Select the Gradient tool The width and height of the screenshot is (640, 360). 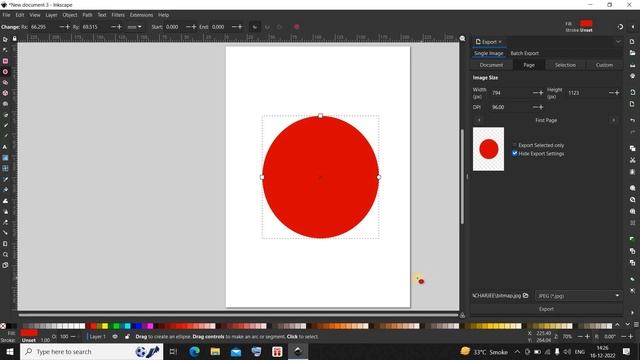tap(5, 158)
